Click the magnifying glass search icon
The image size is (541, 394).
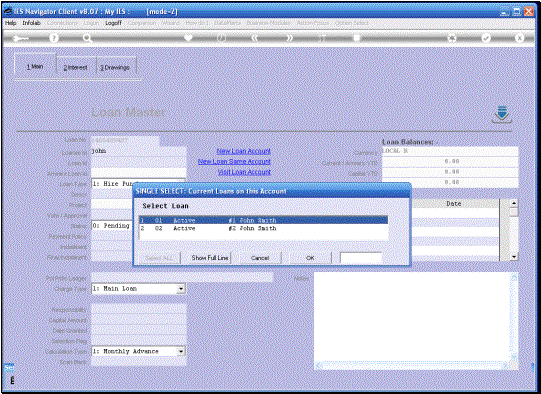click(x=87, y=38)
